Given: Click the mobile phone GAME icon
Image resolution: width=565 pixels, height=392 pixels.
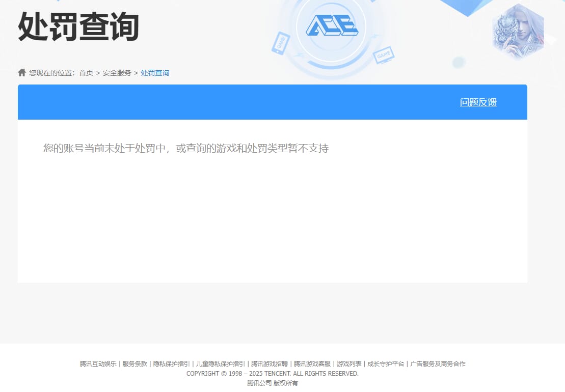Looking at the screenshot, I should (281, 43).
